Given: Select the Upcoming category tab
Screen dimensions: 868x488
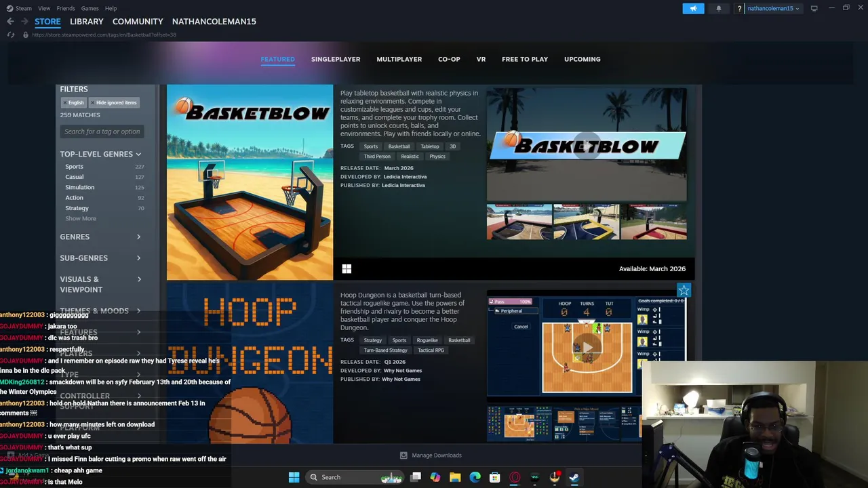Looking at the screenshot, I should point(583,59).
